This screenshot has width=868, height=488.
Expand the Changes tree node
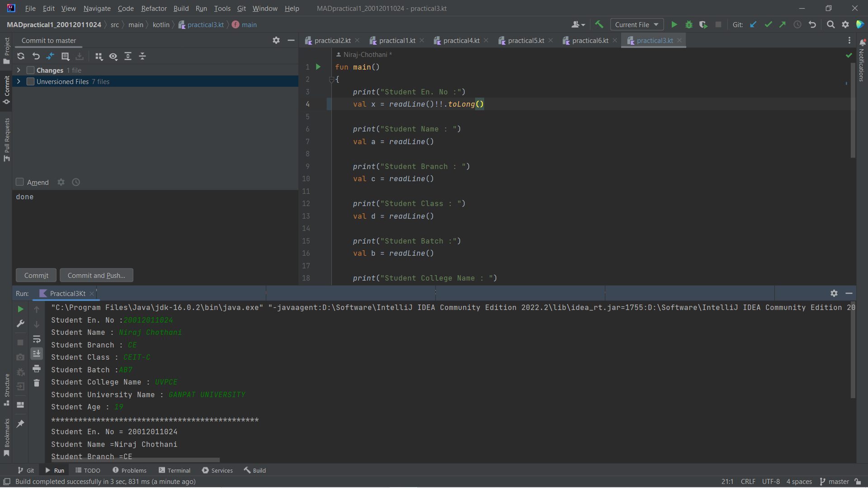point(19,70)
